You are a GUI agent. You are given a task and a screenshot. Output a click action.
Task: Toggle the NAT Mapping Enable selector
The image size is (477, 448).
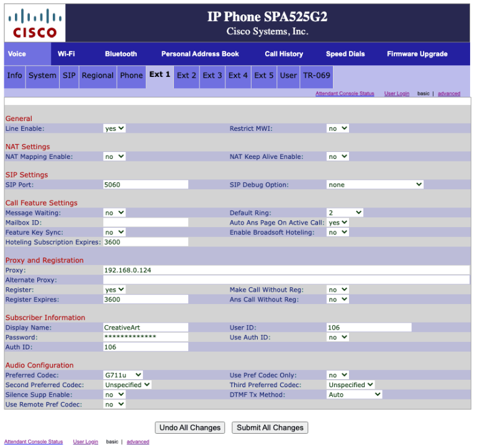[x=114, y=157]
